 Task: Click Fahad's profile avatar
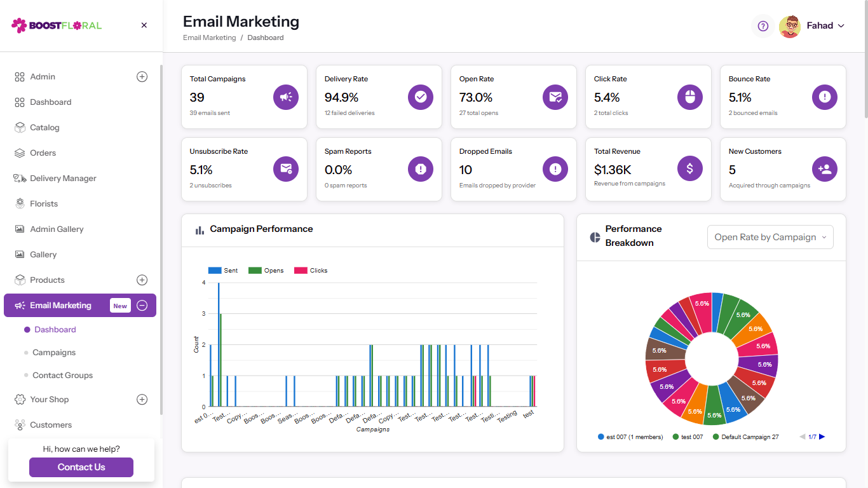(x=790, y=26)
